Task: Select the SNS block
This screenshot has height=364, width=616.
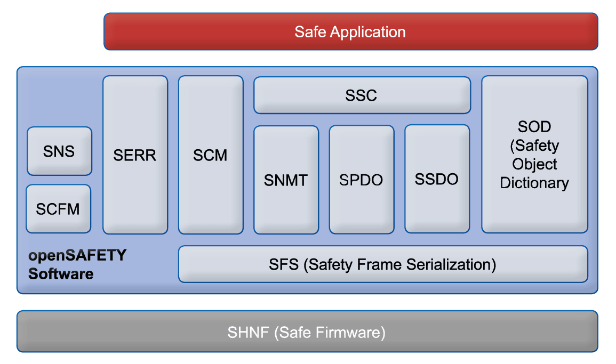Action: (59, 151)
